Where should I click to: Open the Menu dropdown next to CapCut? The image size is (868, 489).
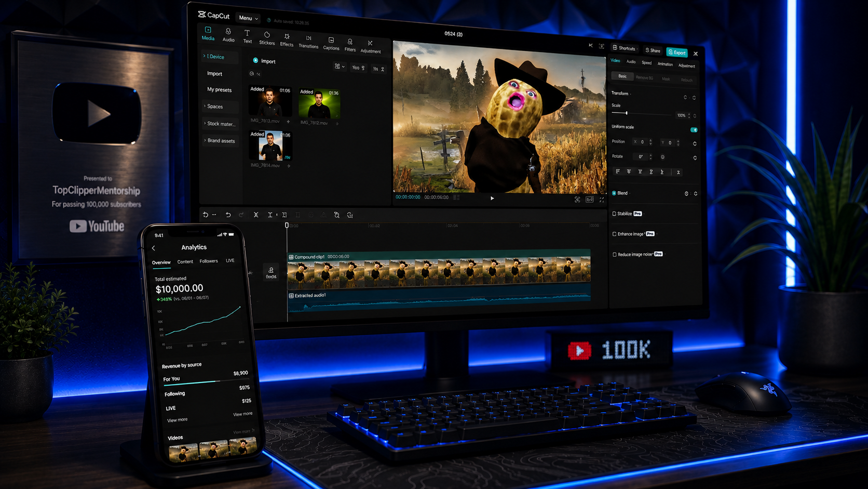(248, 18)
